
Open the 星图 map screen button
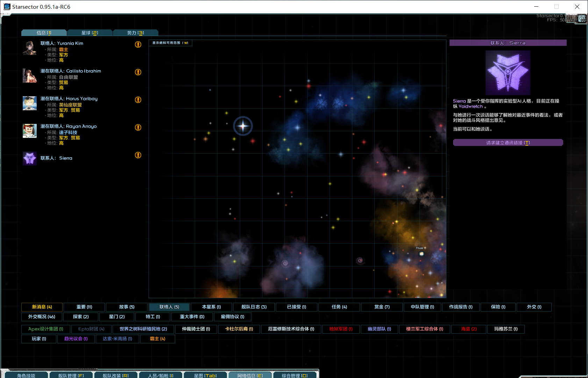coord(205,375)
